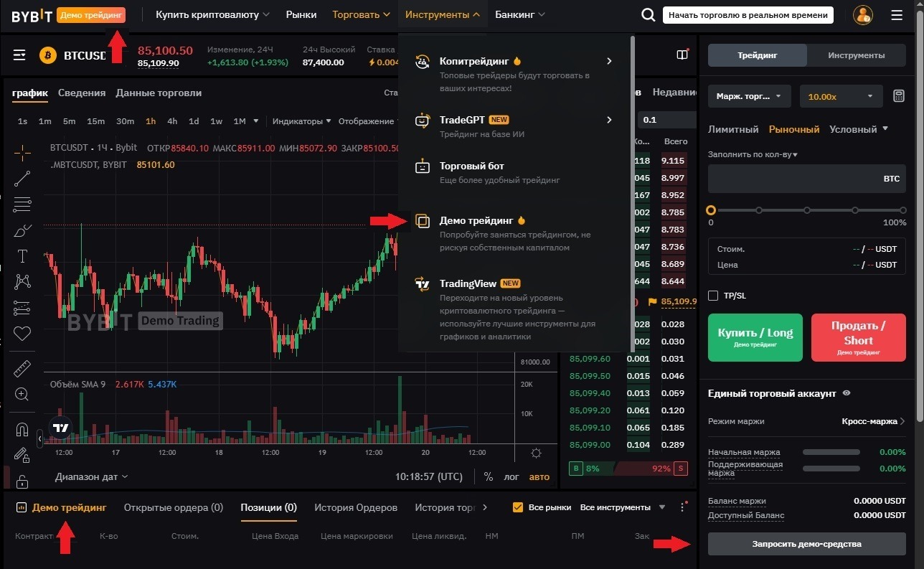This screenshot has width=924, height=569.
Task: Open the Conditional order dropdown
Action: point(859,129)
